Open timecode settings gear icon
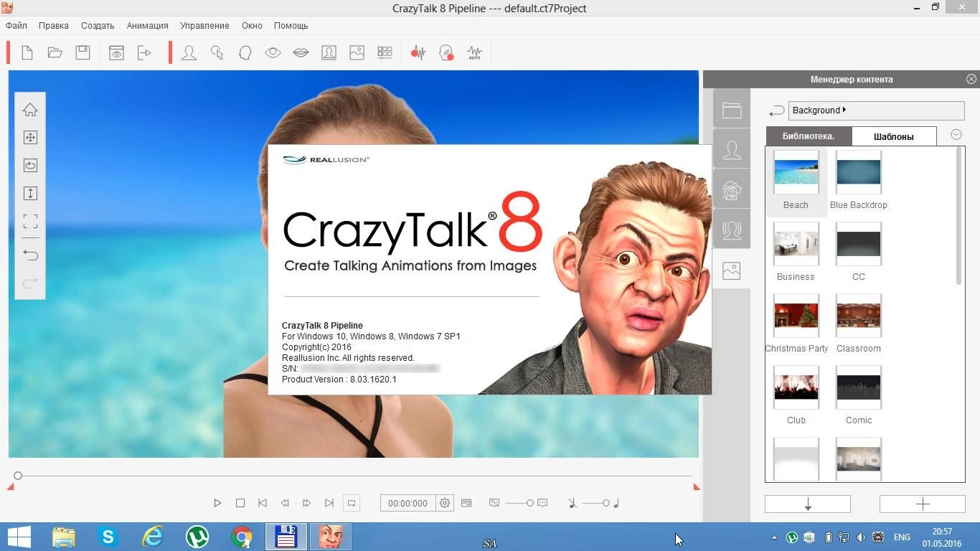Screen dimensions: 980x551 click(x=445, y=503)
